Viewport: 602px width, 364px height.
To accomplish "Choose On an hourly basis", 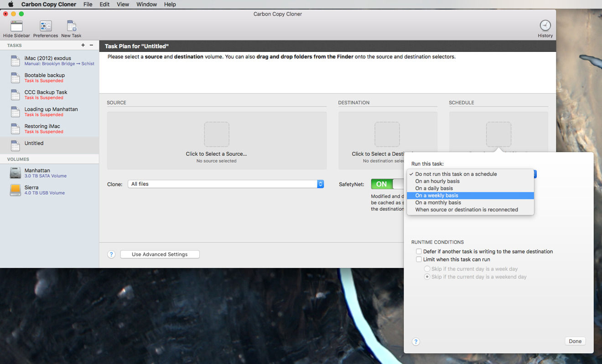I will point(470,181).
